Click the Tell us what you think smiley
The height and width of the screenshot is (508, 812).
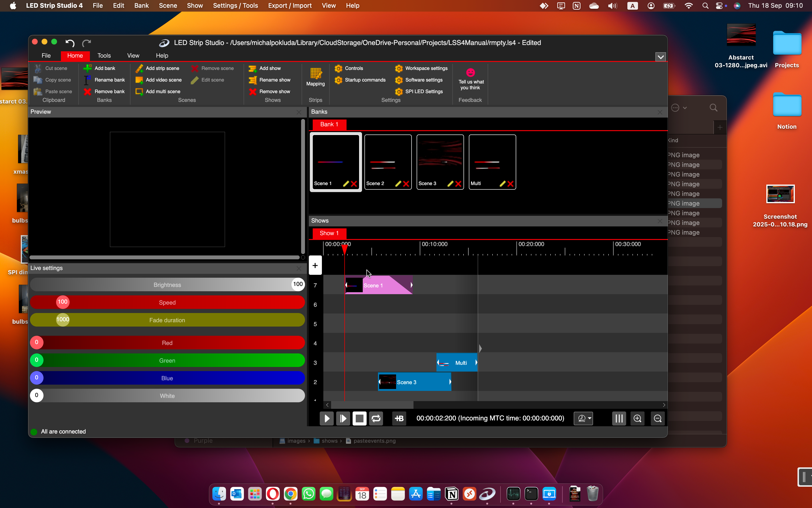coord(471,72)
